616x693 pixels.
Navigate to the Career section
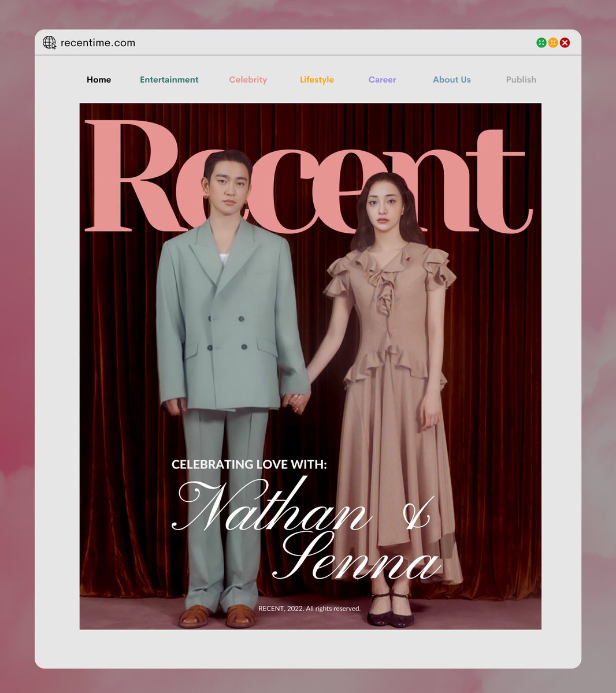[x=382, y=80]
